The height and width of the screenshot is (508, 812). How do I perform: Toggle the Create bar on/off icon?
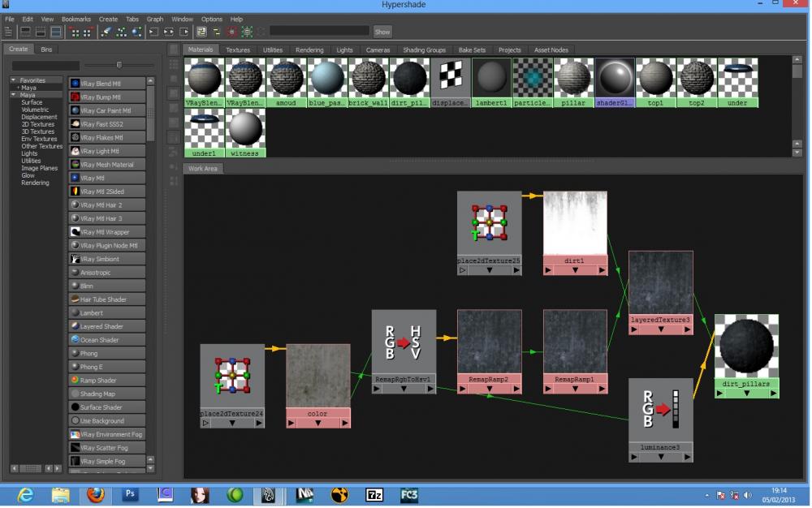[8, 32]
